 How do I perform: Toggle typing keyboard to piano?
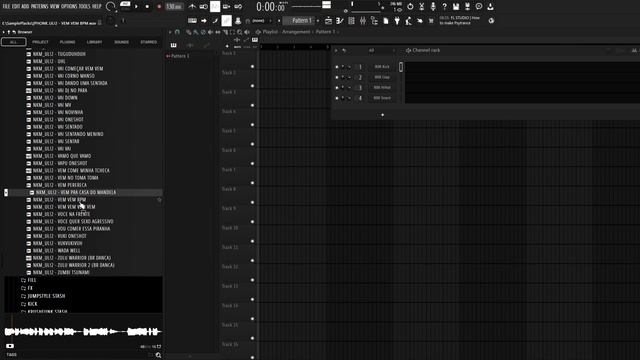(192, 20)
